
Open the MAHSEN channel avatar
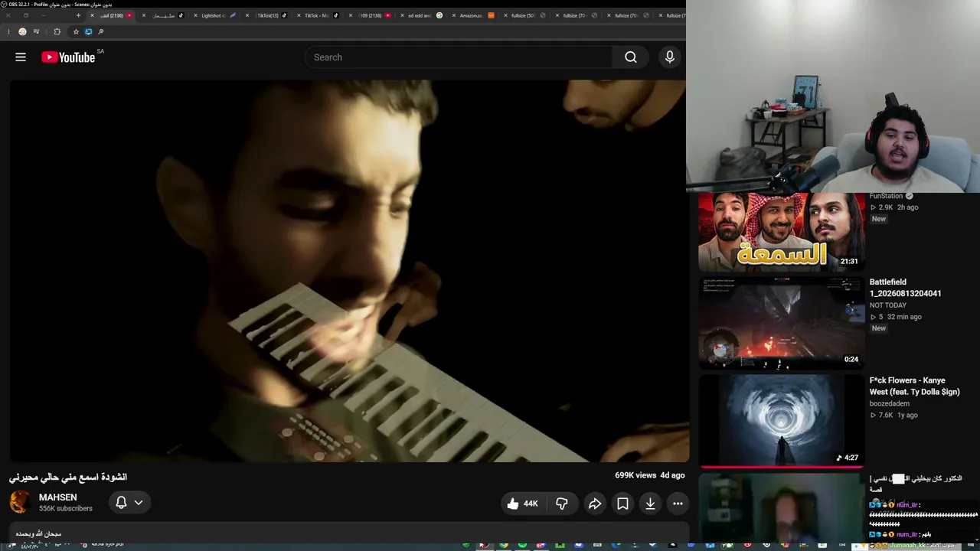tap(20, 502)
